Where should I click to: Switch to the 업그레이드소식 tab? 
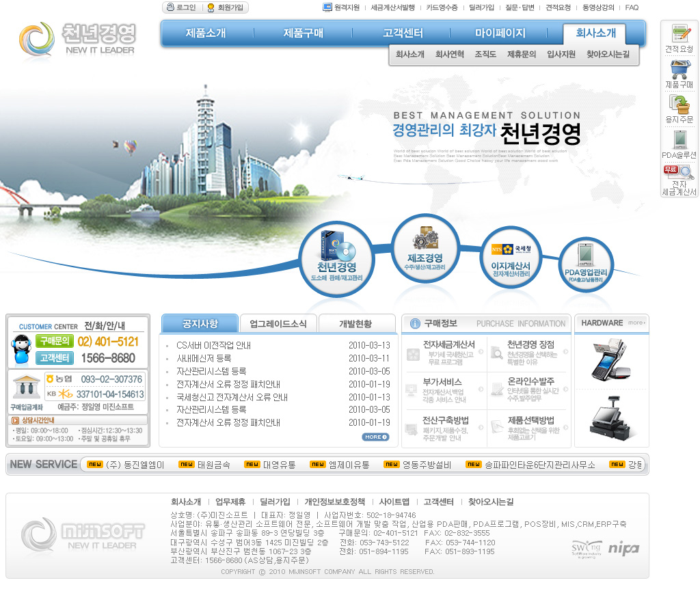[278, 324]
